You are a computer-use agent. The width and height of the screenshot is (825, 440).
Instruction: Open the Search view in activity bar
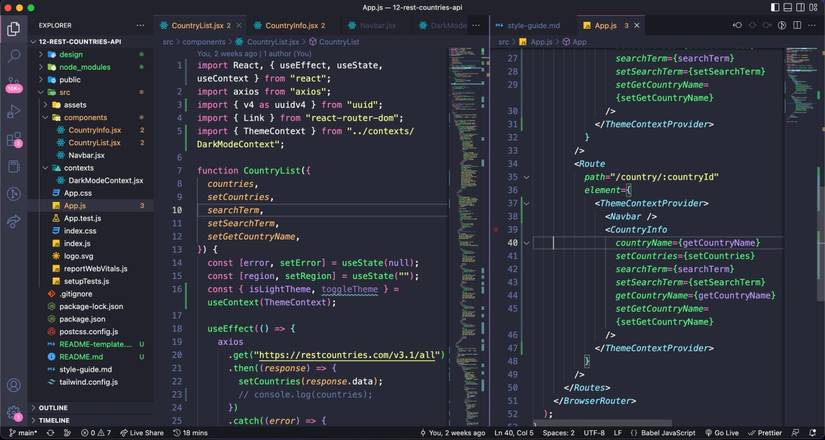click(14, 57)
